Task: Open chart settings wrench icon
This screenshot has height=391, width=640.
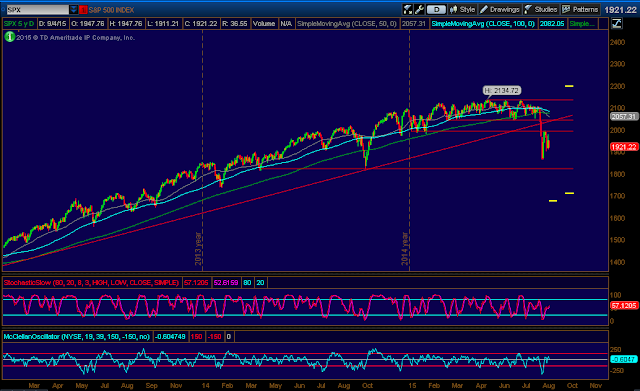Action: tap(419, 9)
